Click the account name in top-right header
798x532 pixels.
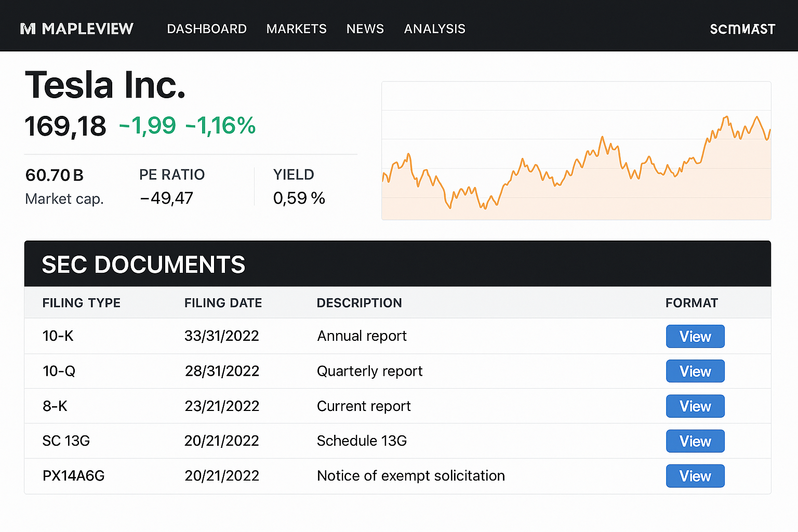point(742,29)
